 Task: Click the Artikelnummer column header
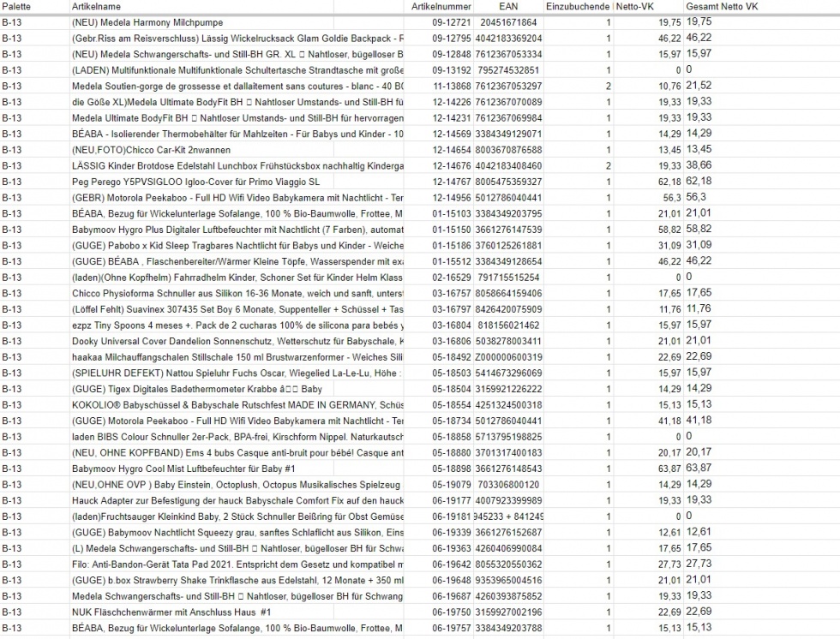point(441,6)
